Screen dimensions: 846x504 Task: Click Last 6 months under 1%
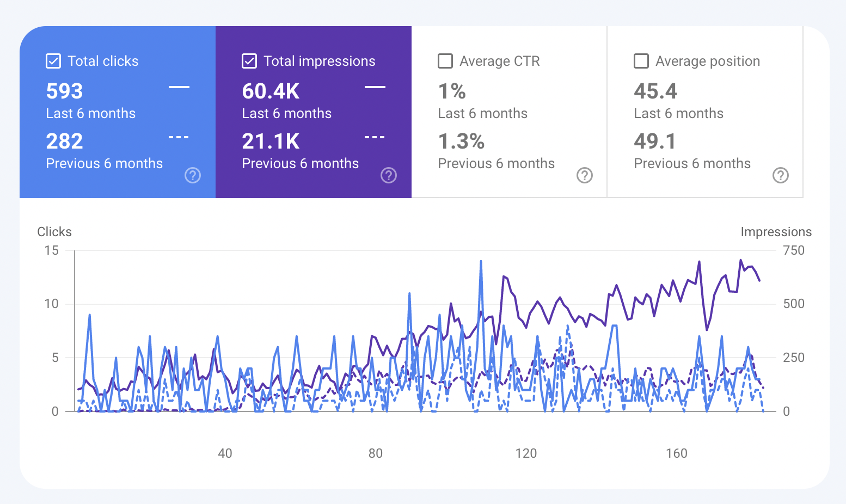point(483,113)
